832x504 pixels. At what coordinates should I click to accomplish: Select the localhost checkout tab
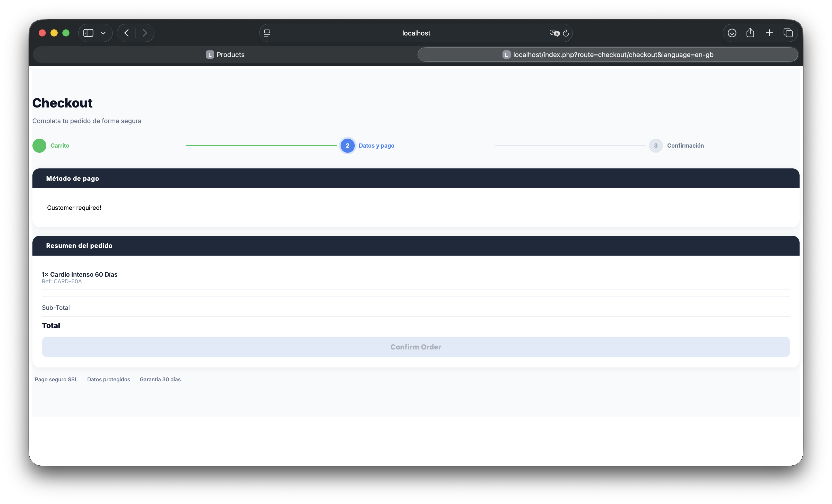coord(608,55)
